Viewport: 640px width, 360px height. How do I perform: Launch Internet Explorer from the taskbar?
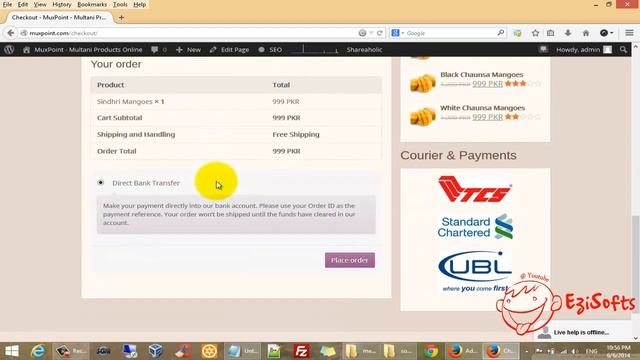point(38,351)
